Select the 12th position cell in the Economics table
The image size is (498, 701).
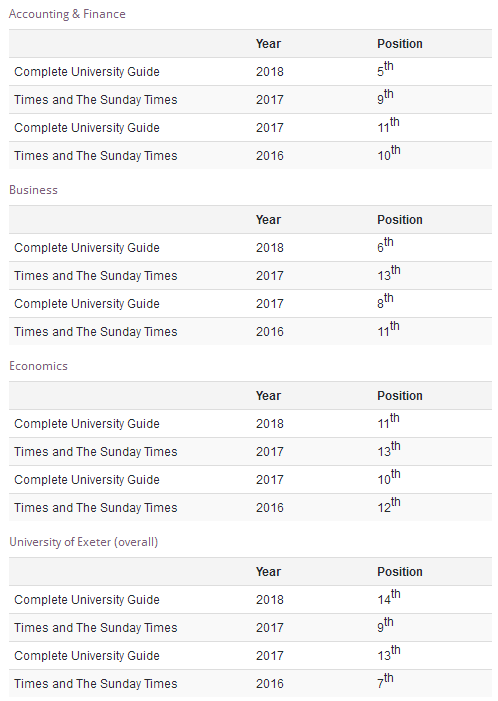point(388,505)
